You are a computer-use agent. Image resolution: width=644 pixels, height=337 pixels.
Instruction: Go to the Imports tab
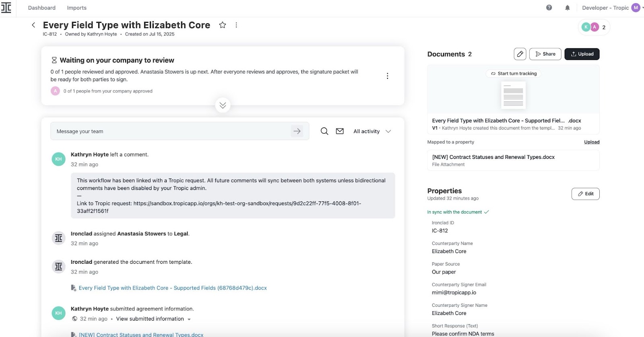click(76, 8)
